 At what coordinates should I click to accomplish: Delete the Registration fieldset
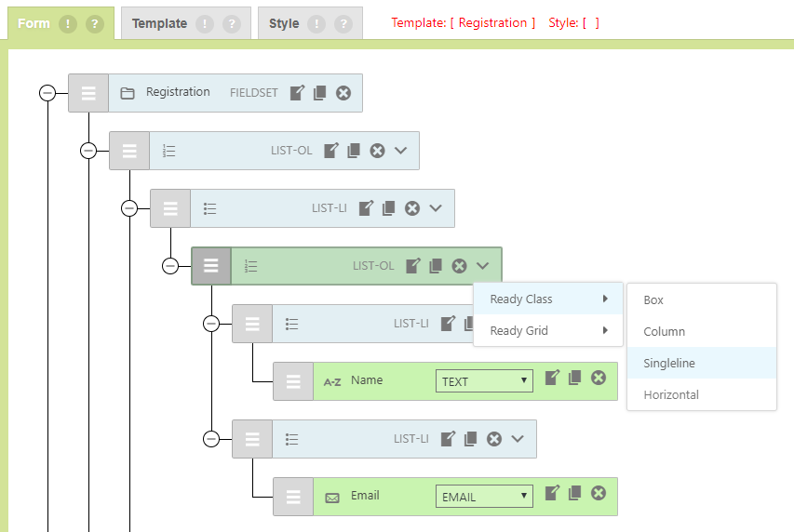pyautogui.click(x=343, y=92)
